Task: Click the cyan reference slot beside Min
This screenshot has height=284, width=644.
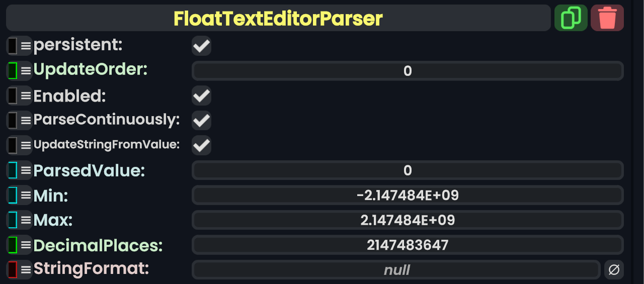Action: pyautogui.click(x=13, y=195)
